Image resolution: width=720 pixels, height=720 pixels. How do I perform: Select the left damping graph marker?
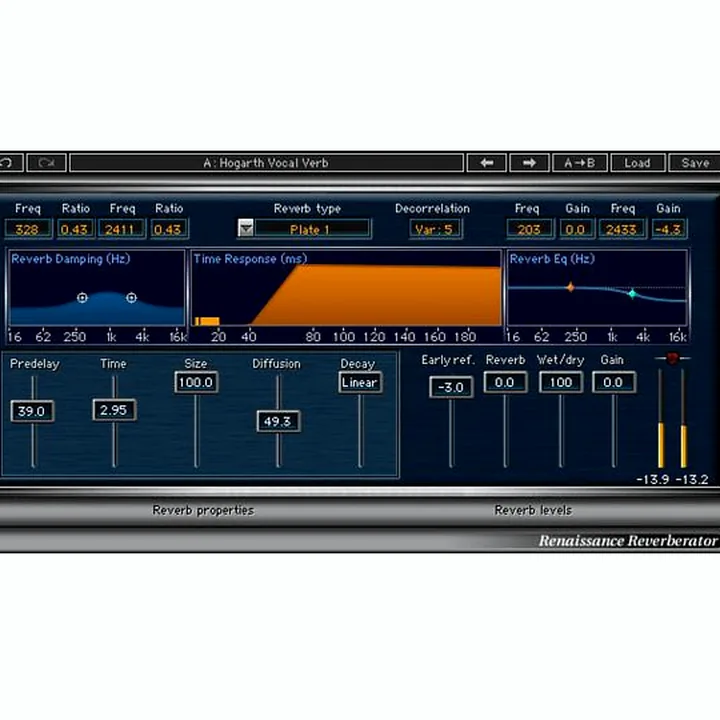click(x=82, y=298)
